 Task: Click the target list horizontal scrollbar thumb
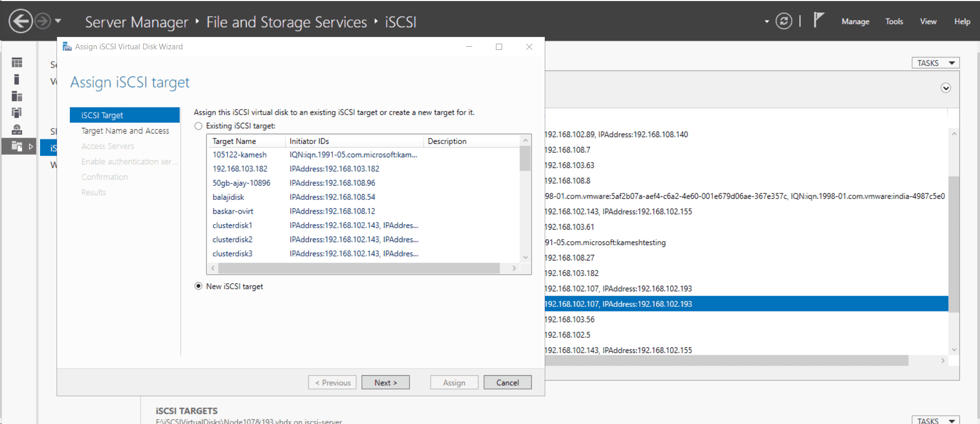(x=359, y=268)
